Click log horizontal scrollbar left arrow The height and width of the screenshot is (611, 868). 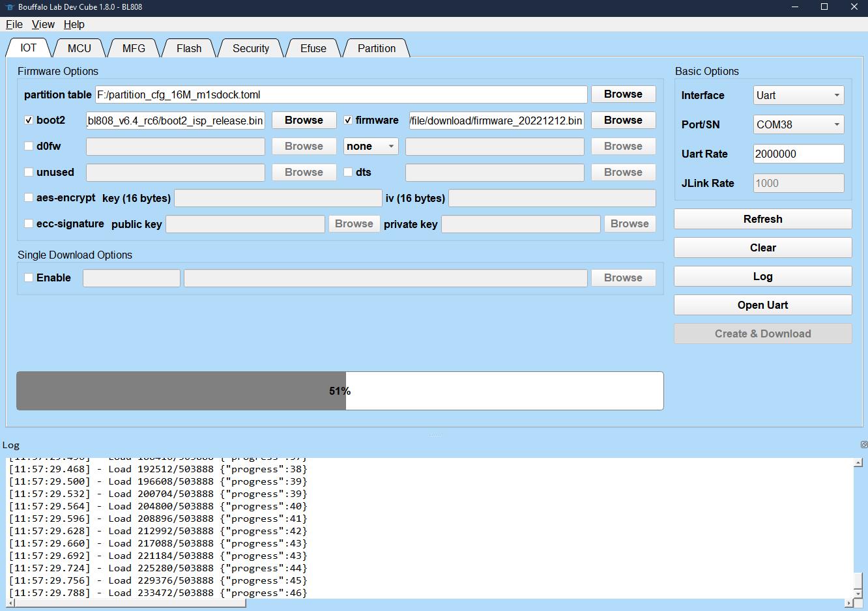(x=12, y=603)
